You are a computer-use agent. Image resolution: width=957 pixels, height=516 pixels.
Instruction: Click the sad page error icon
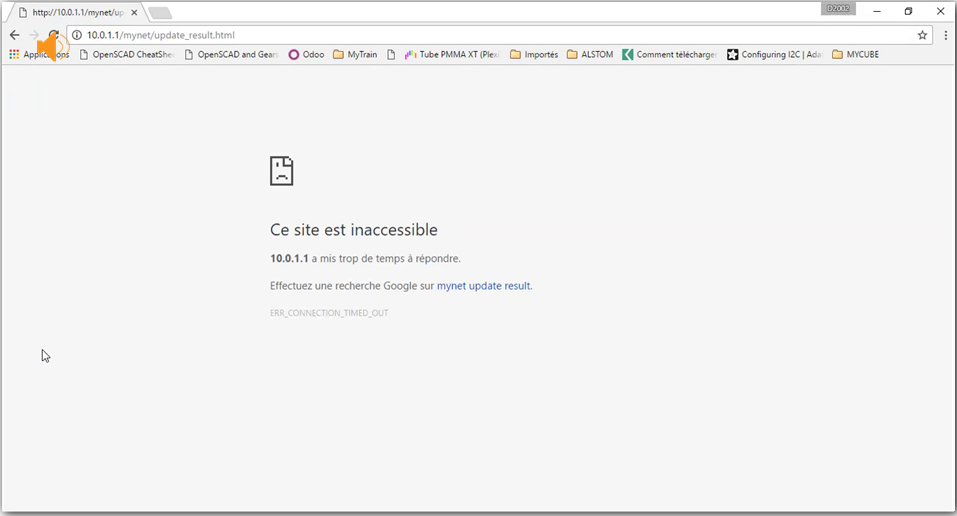pos(281,171)
